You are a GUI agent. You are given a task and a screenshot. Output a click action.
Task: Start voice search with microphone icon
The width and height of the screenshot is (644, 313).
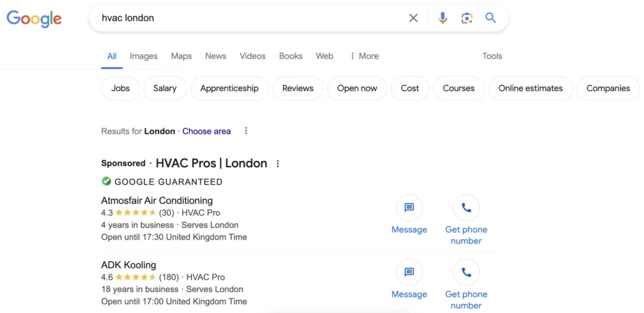pyautogui.click(x=442, y=18)
